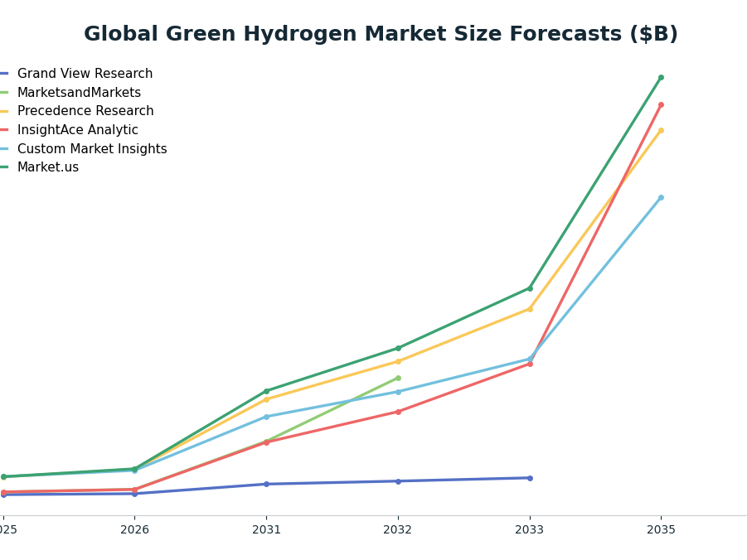Click the Precedence Research legend label
Viewport: 747px width, 560px height.
[85, 111]
